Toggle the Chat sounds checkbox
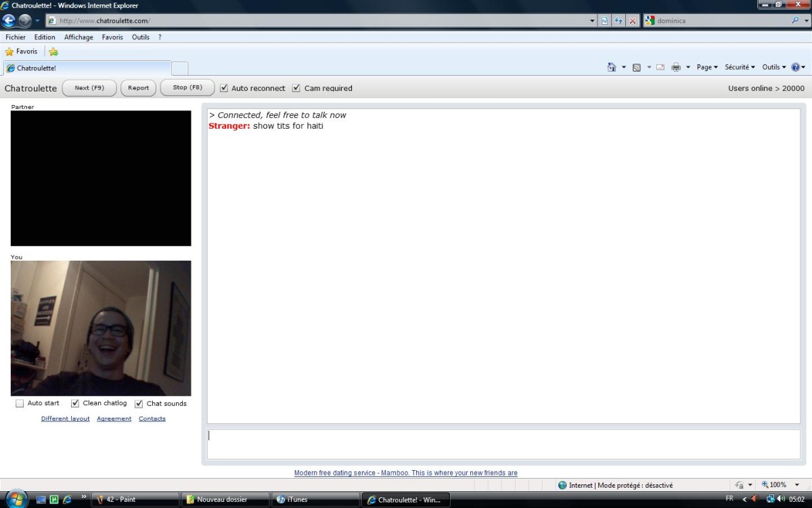 [x=139, y=404]
